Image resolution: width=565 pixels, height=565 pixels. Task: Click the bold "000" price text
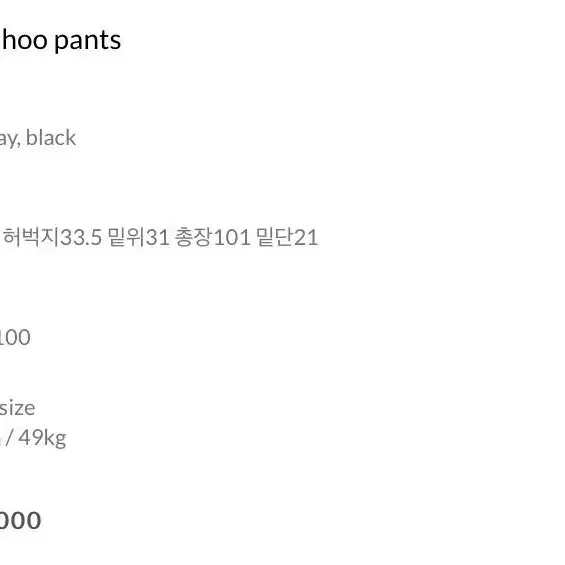pos(20,520)
